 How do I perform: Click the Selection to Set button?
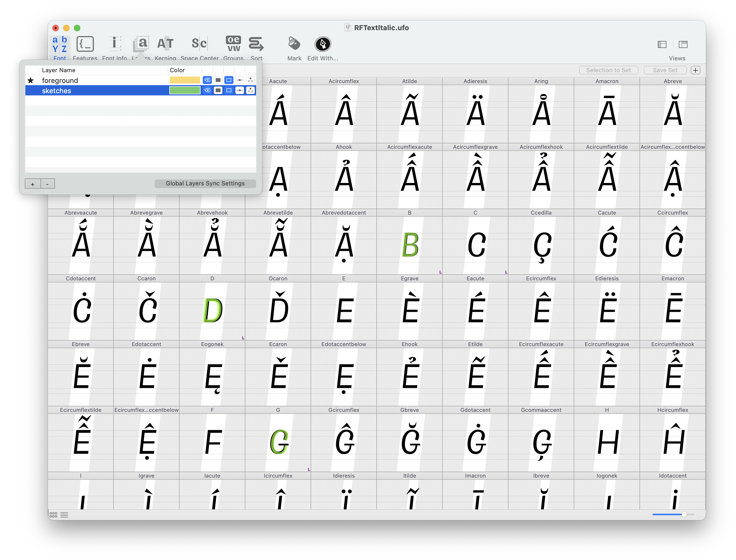tap(608, 70)
